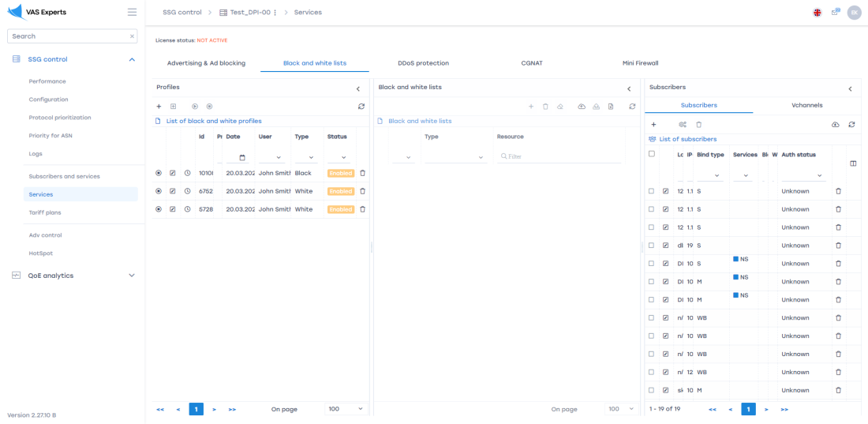Open the language flag selector
Screen dimensions: 868x424
817,13
